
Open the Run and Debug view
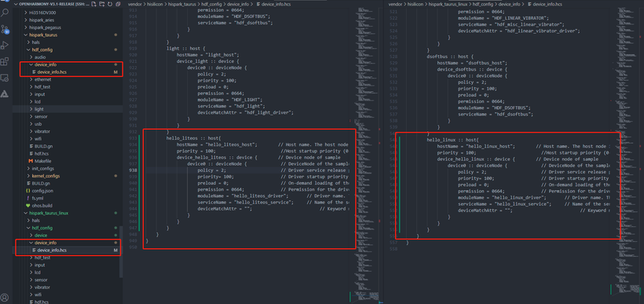tap(5, 46)
